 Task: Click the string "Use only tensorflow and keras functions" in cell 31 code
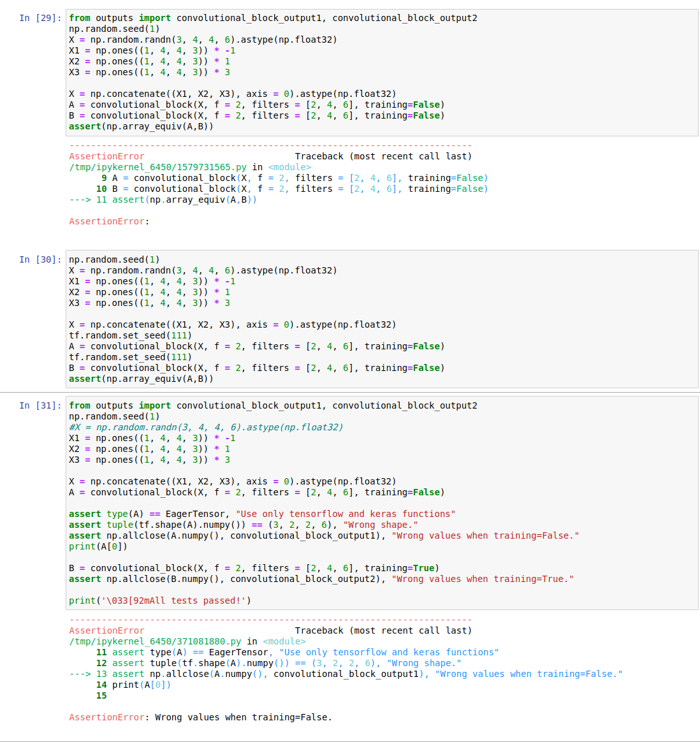point(346,514)
